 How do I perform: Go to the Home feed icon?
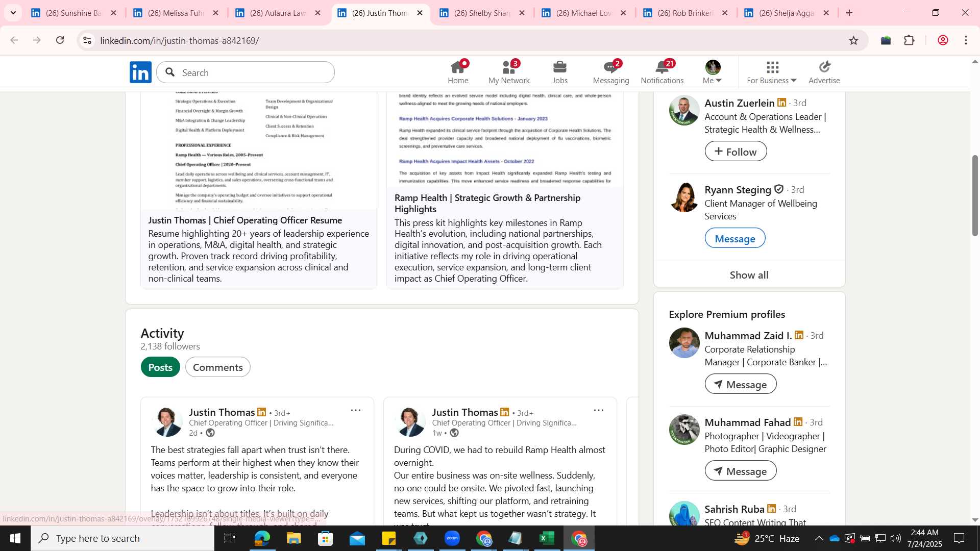point(458,72)
